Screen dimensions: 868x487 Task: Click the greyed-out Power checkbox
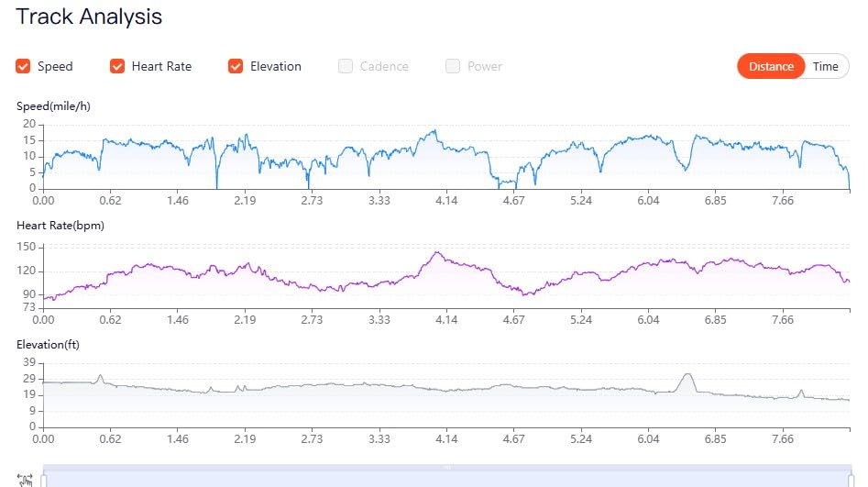453,66
